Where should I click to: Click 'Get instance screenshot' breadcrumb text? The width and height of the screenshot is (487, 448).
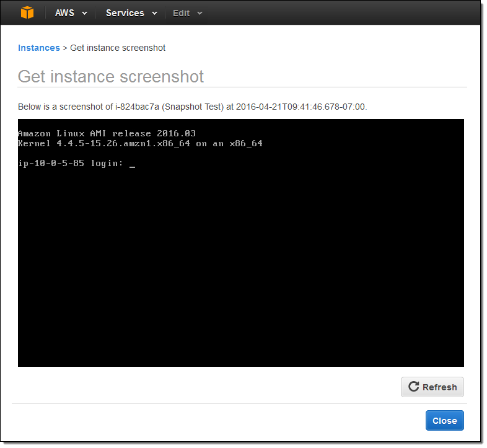coord(118,48)
